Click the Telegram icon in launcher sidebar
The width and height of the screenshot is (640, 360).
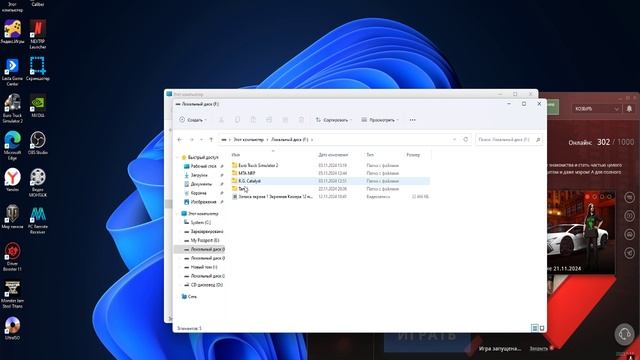pyautogui.click(x=629, y=253)
